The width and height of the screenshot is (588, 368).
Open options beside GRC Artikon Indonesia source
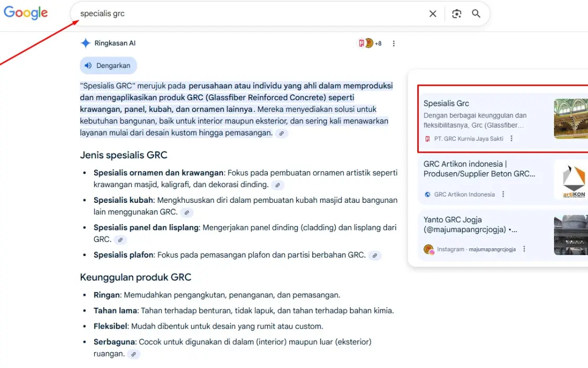coord(503,194)
